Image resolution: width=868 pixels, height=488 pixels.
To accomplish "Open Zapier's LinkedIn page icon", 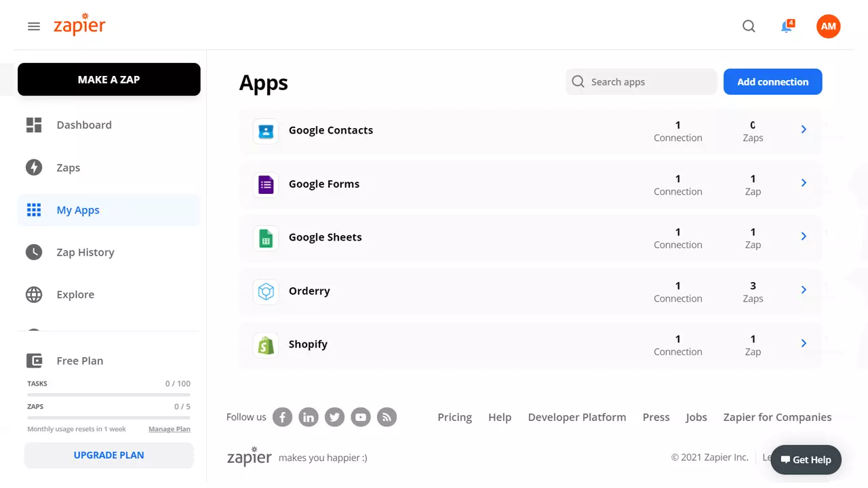I will [x=309, y=417].
